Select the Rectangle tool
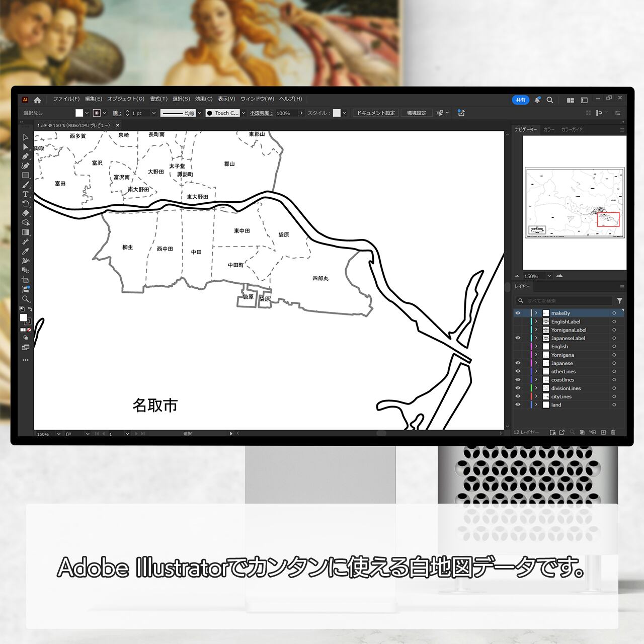The image size is (644, 644). (x=26, y=175)
